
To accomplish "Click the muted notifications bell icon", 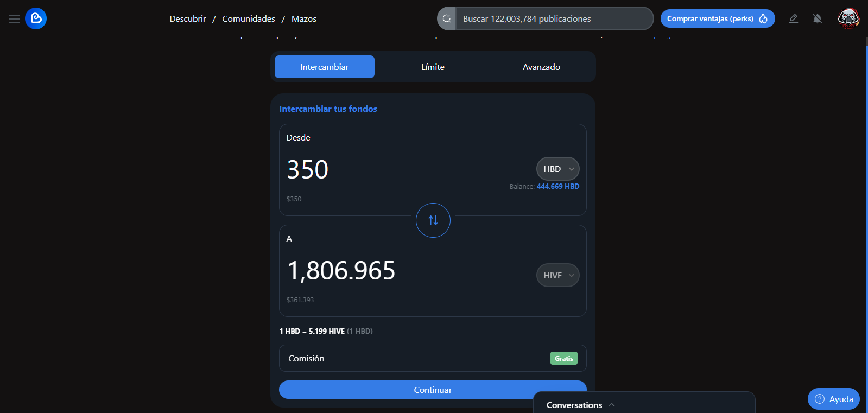I will [x=818, y=18].
